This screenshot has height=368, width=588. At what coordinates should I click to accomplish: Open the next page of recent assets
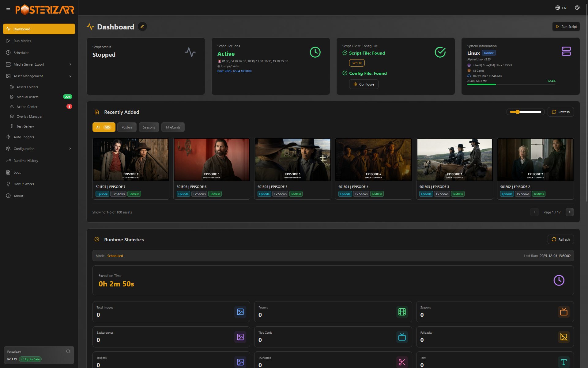pos(570,212)
